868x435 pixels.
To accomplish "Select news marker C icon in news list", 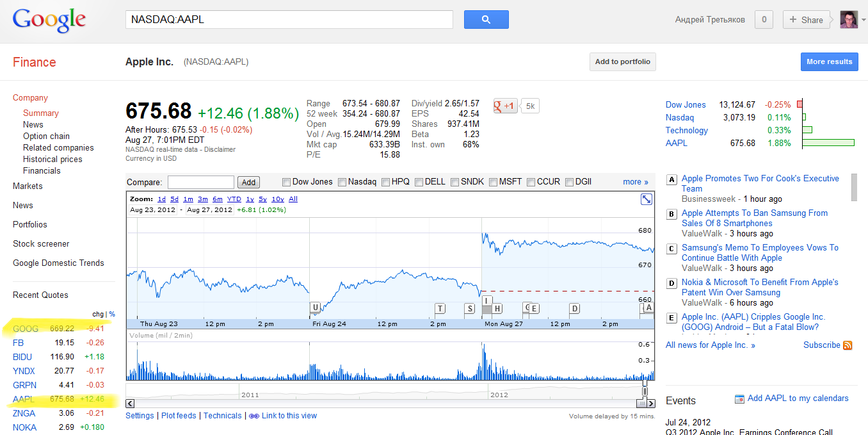I will point(671,249).
